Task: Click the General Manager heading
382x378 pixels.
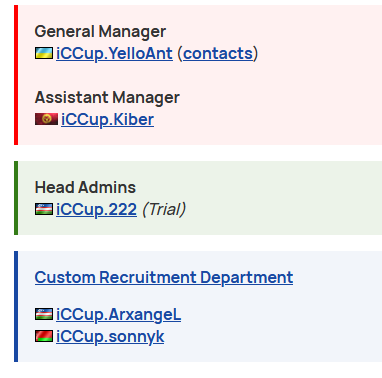Action: point(100,32)
